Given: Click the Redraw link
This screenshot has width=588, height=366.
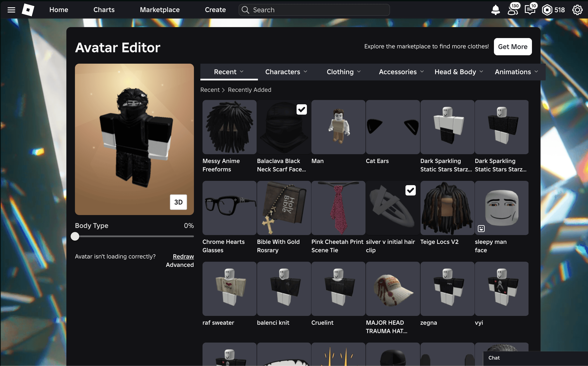Looking at the screenshot, I should point(183,256).
